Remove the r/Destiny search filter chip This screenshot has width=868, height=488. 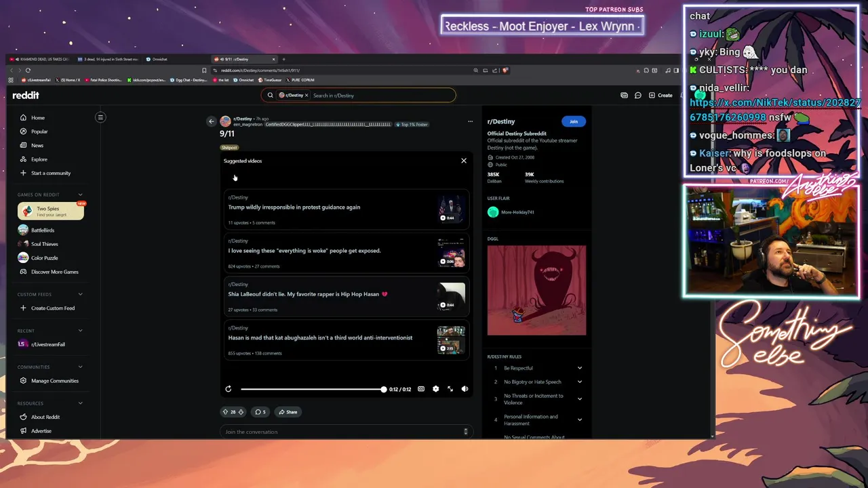click(x=307, y=96)
